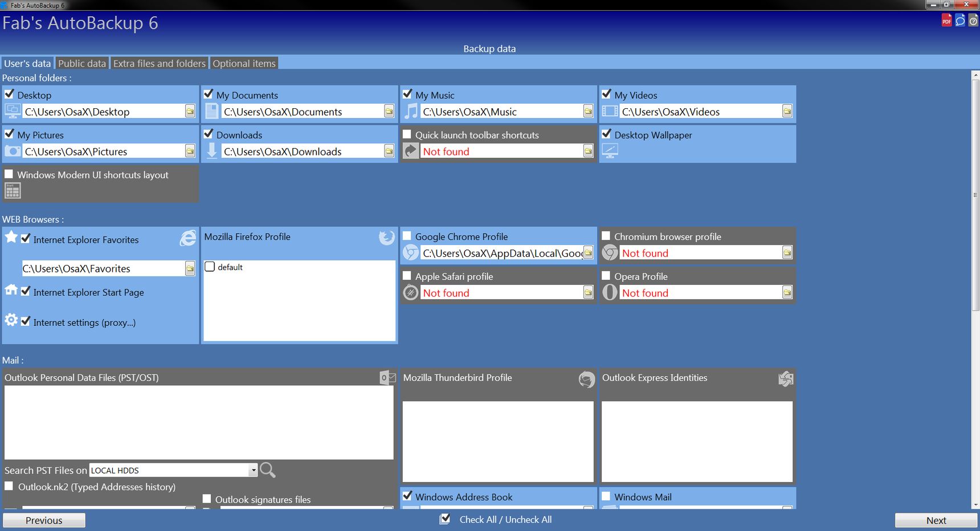Screen dimensions: 980x531
Task: Browse folder for My Music path
Action: pos(588,111)
